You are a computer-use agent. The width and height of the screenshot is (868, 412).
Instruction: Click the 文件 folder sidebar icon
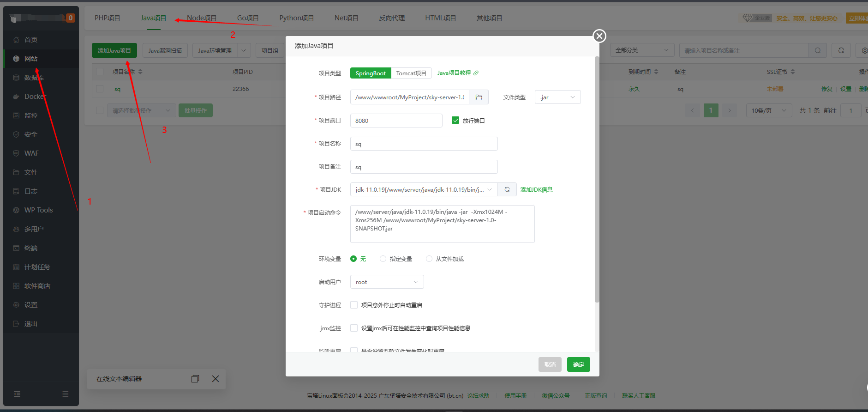tap(16, 172)
